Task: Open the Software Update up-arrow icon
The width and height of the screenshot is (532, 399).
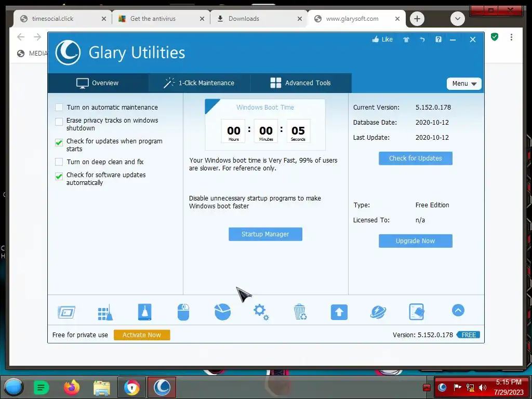Action: pos(339,312)
